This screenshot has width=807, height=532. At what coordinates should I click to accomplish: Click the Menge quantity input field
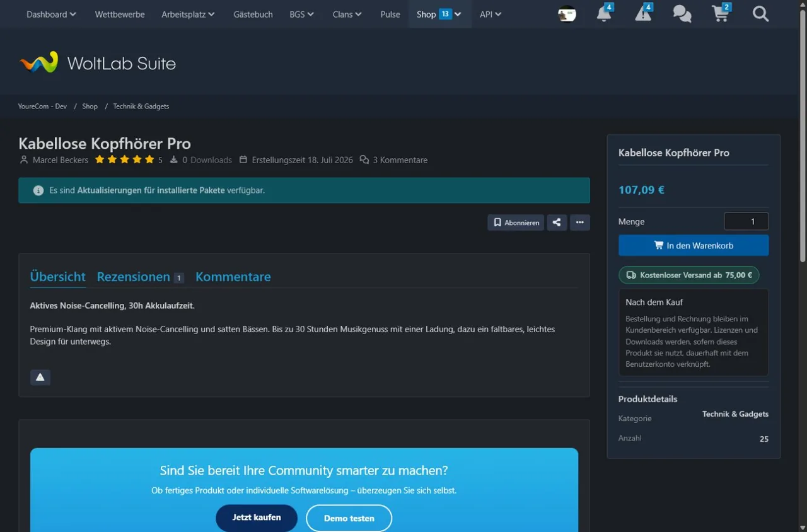(x=746, y=221)
